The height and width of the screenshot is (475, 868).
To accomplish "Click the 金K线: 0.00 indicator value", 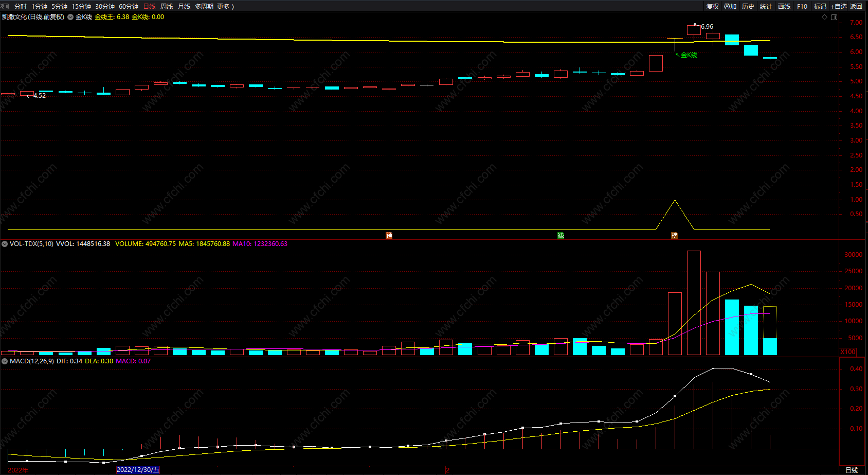I will (148, 17).
